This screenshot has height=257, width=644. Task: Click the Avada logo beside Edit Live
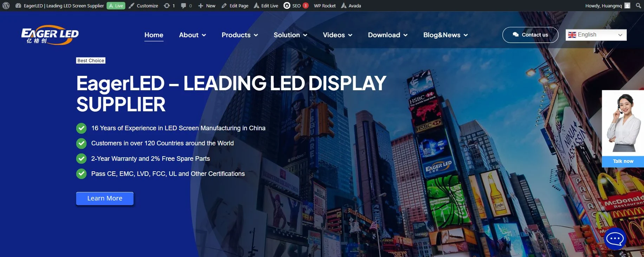(256, 6)
